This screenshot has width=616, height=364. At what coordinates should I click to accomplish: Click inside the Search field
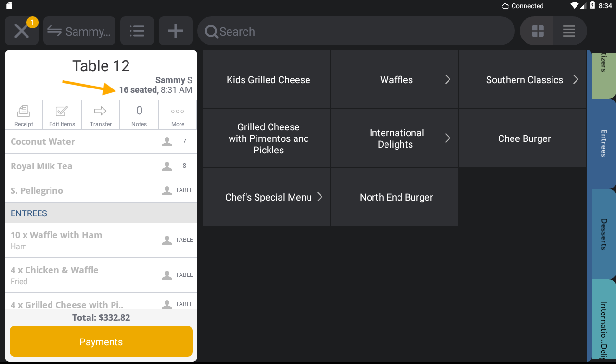click(x=356, y=31)
